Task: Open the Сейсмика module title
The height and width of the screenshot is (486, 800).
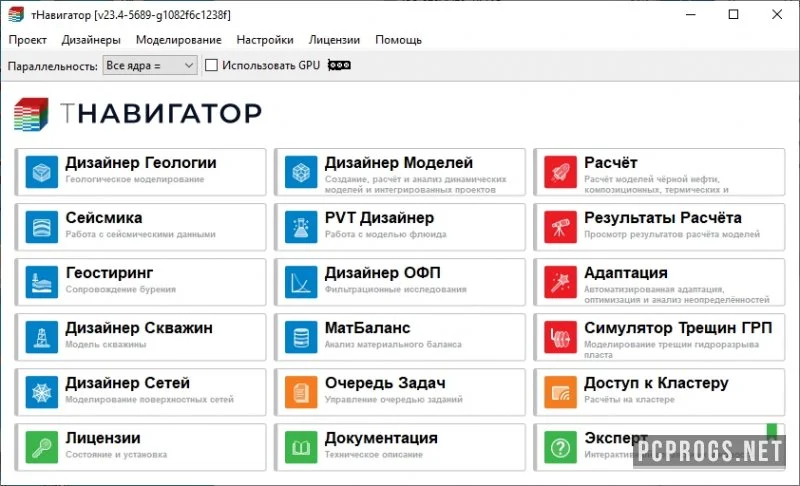Action: (x=104, y=218)
